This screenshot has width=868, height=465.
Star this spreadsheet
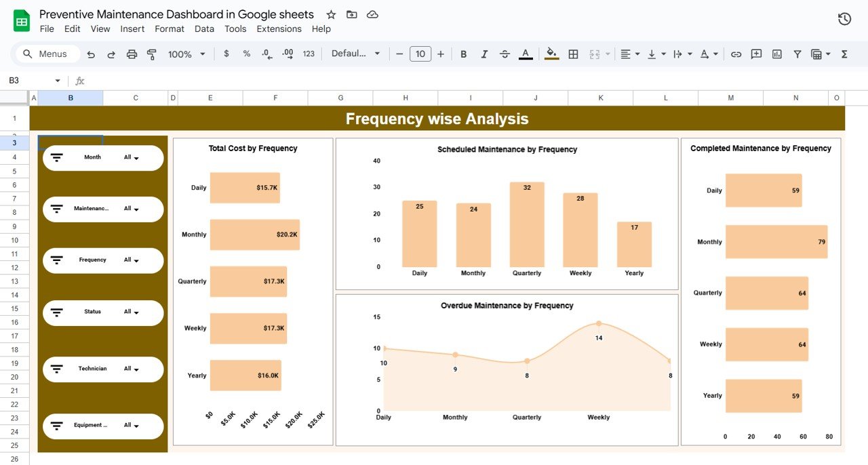(x=330, y=14)
